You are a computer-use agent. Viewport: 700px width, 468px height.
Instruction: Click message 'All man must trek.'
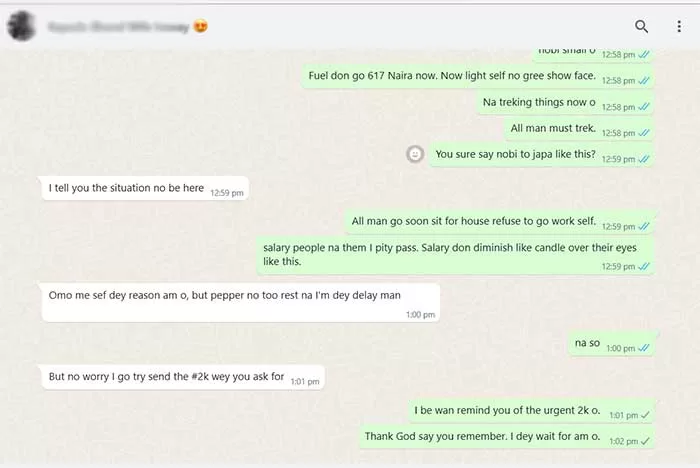pyautogui.click(x=579, y=129)
